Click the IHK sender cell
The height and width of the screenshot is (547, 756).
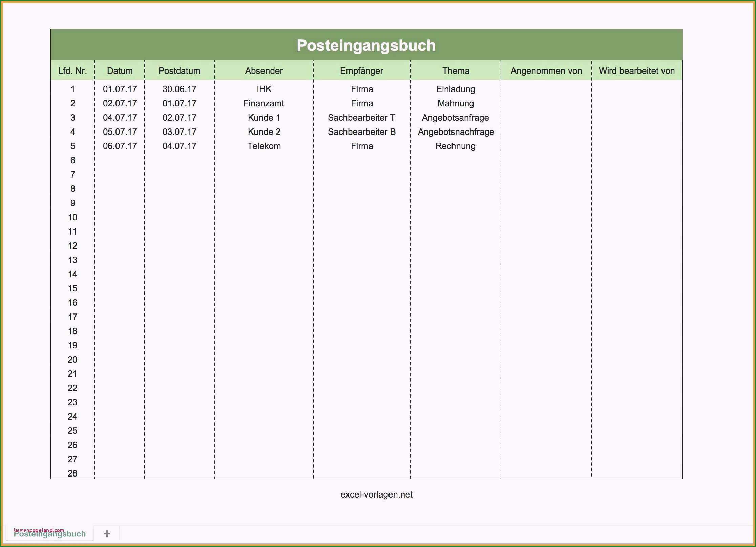[264, 89]
